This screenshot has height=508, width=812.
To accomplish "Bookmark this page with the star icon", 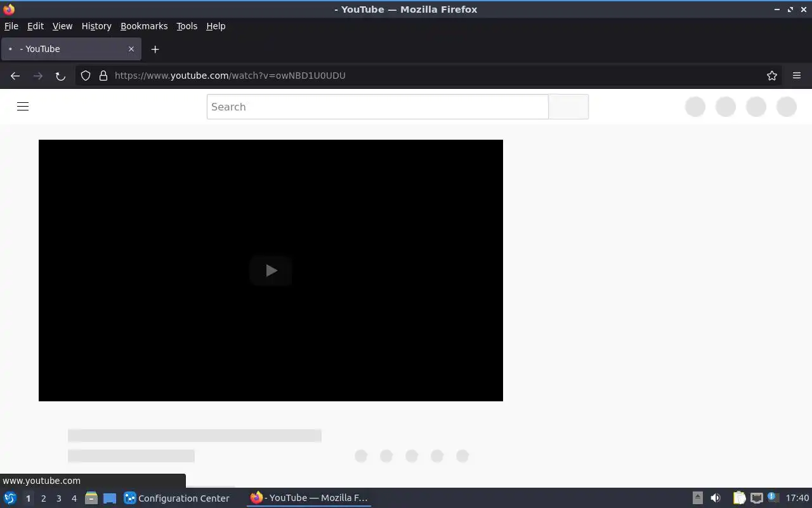I will click(772, 76).
